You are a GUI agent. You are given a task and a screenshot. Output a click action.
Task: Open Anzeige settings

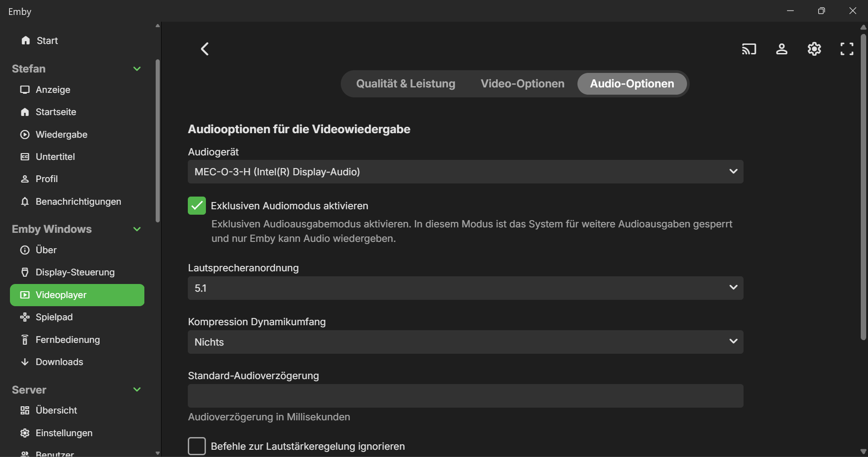(77, 90)
